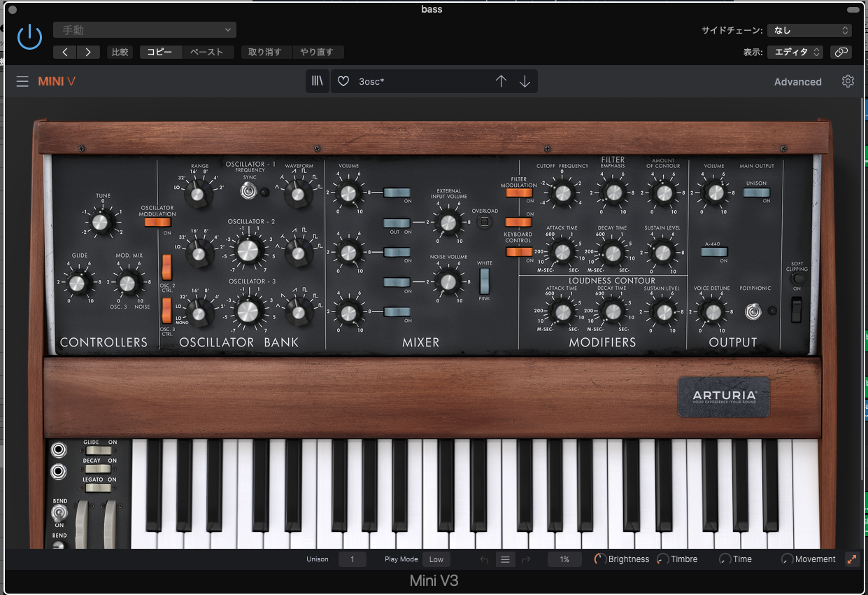Open the サイドチェーン dropdown

coord(809,30)
